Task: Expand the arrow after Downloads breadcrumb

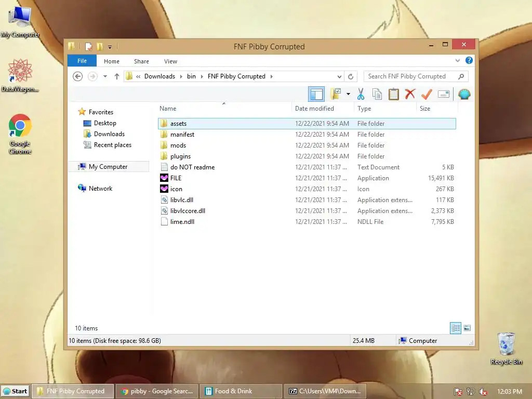Action: pos(181,76)
